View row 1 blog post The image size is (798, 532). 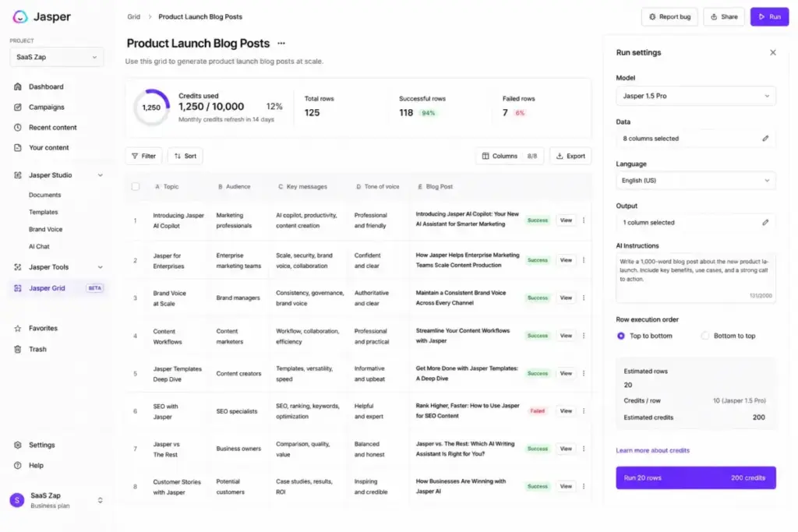(x=566, y=220)
